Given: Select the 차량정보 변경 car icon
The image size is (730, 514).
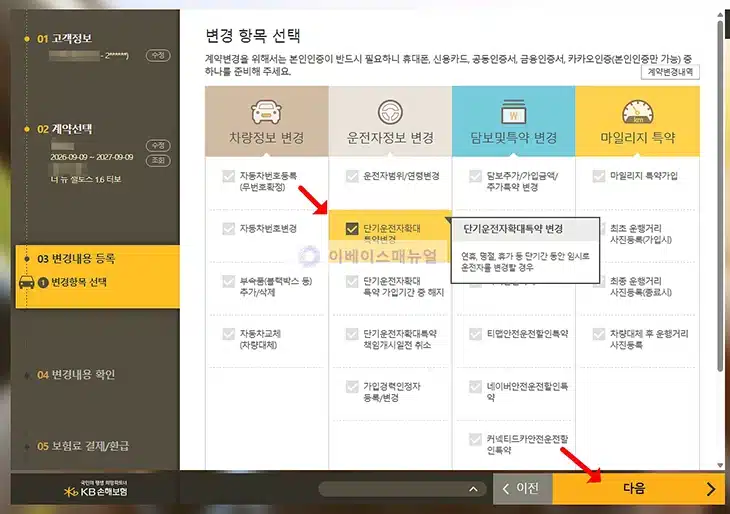Looking at the screenshot, I should coord(266,112).
